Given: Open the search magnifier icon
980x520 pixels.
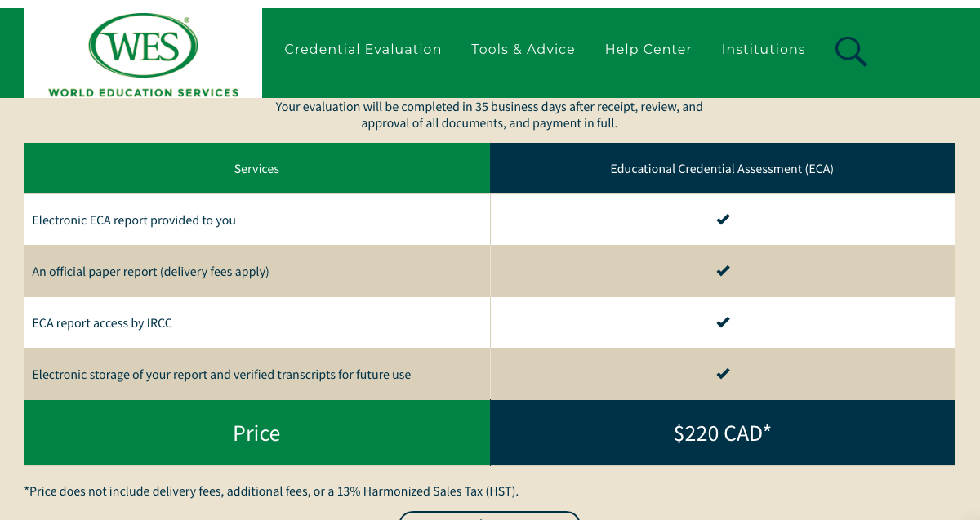Looking at the screenshot, I should click(850, 51).
